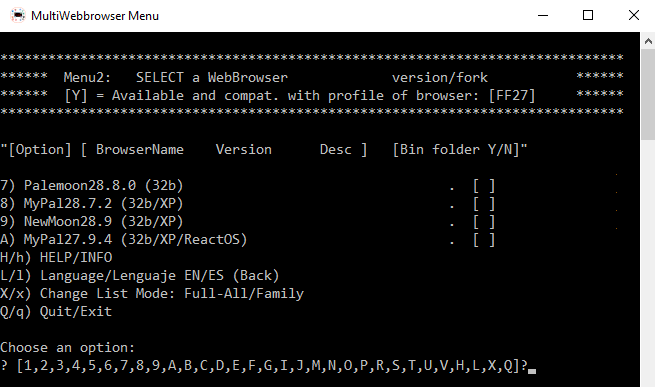
Task: Click the window title text MultiWebbrowser Menu
Action: coord(95,16)
